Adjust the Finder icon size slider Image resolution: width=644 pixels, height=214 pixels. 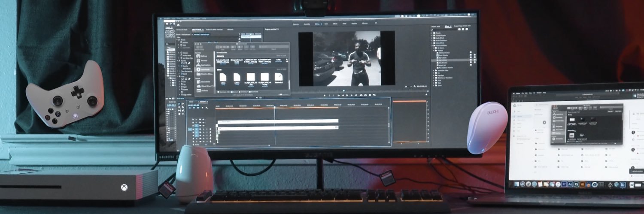pos(282,94)
